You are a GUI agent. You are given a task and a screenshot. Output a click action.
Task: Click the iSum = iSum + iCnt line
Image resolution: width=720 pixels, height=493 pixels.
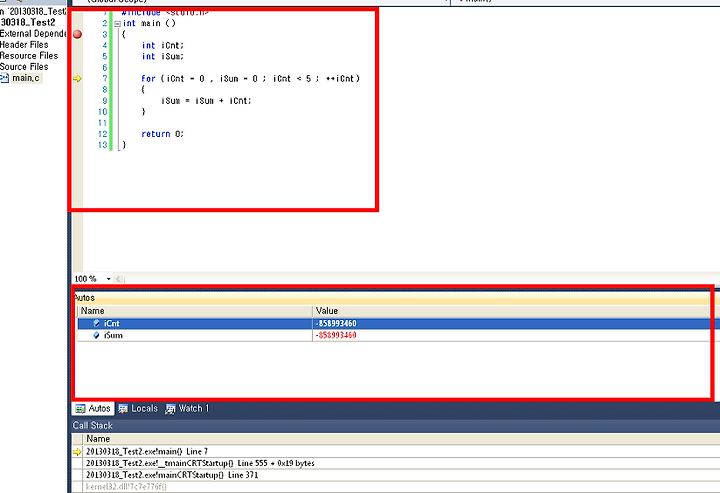[206, 101]
